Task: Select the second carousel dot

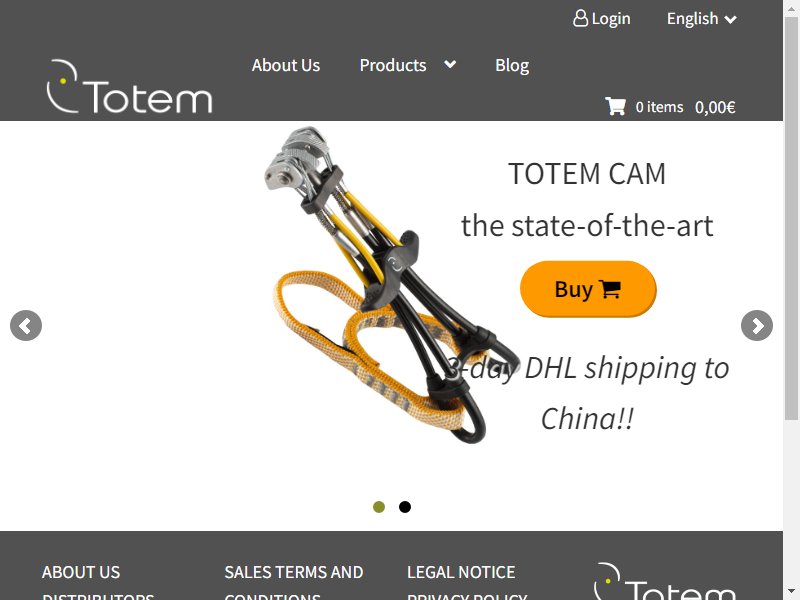Action: (x=405, y=507)
